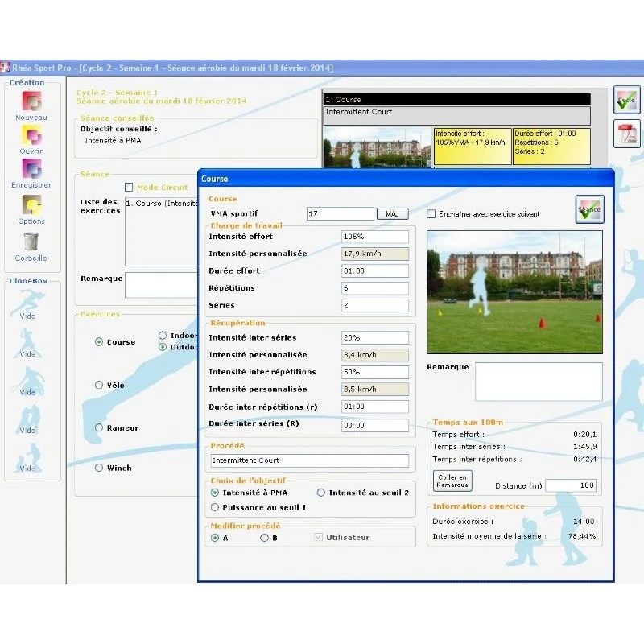Choose Intensité au seuil 2 objective
This screenshot has height=644, width=644.
321,493
